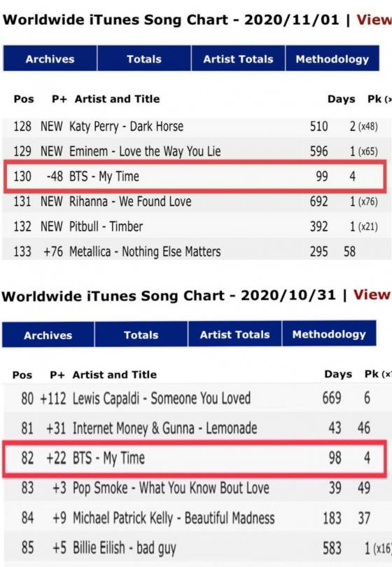Open Methodology tab in 2020/11/01 chart
This screenshot has width=392, height=567.
coord(332,58)
